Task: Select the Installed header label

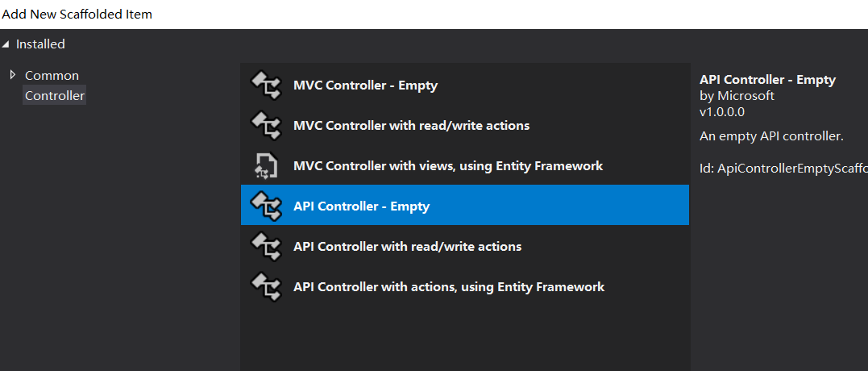Action: tap(40, 44)
